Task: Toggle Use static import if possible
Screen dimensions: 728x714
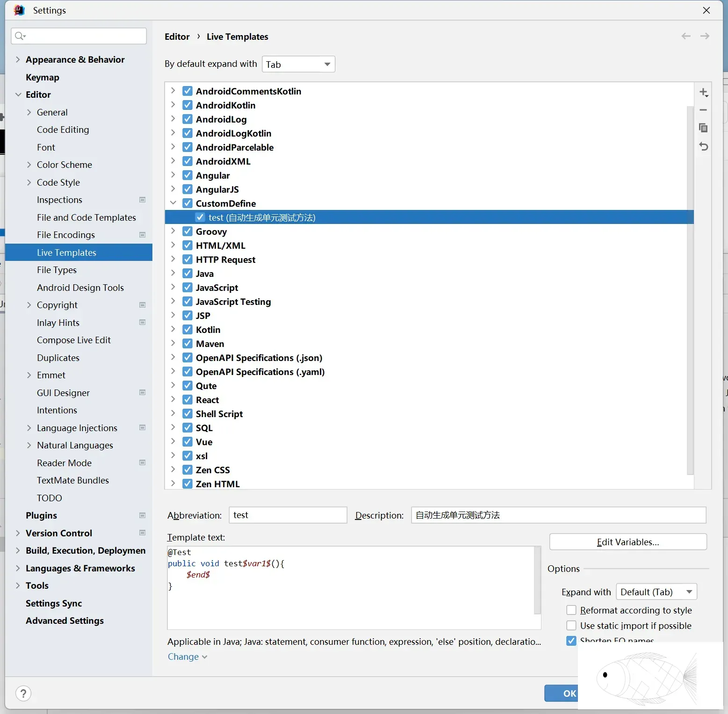Action: coord(571,626)
